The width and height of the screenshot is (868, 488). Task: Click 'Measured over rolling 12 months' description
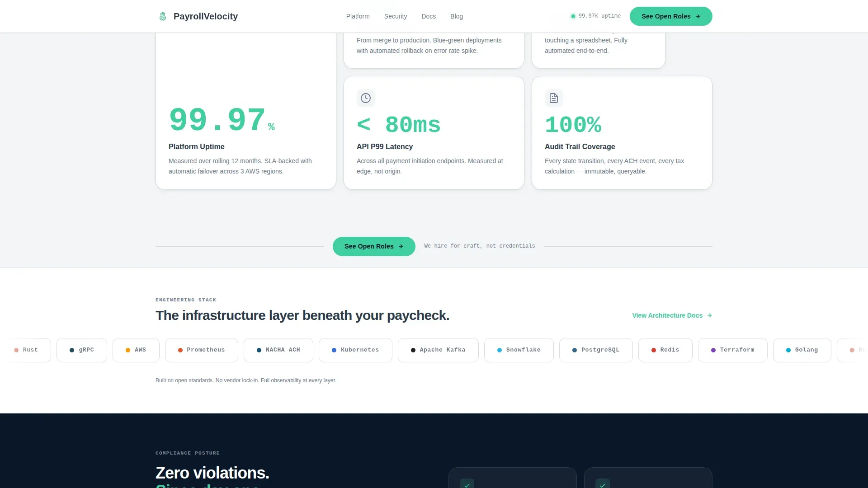[x=240, y=166]
